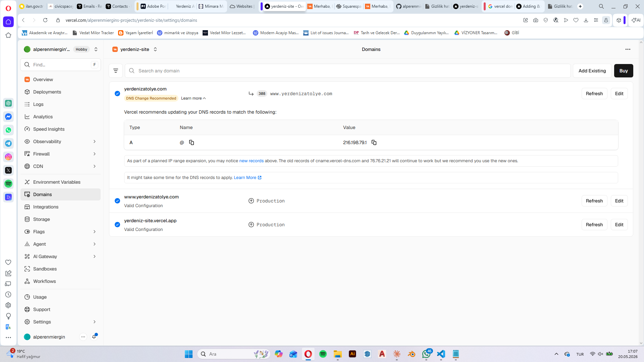Click the Add Existing button

pos(592,71)
